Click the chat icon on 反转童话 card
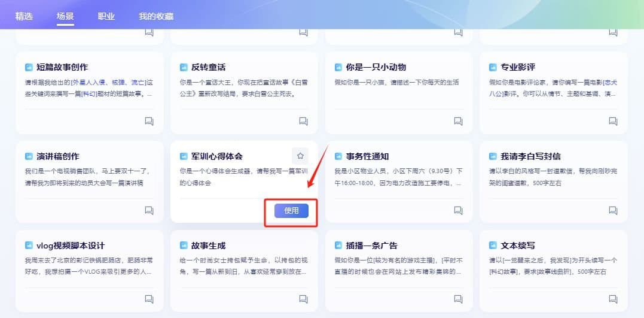 pos(304,121)
